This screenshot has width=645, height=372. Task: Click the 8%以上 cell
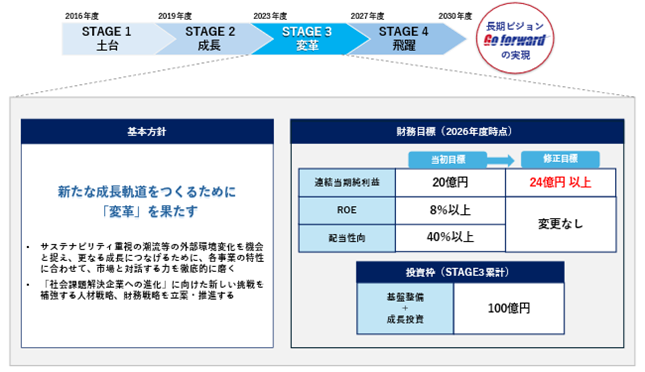click(x=450, y=210)
